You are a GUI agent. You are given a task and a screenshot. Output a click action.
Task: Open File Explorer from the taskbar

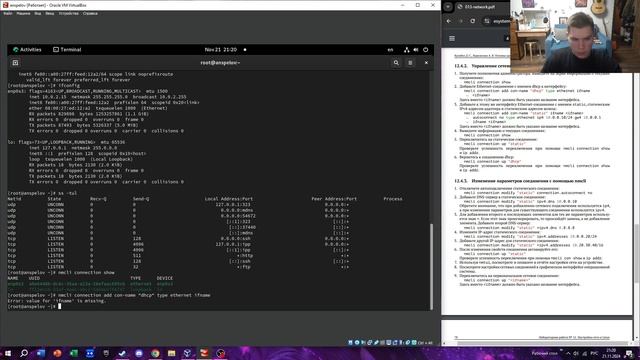coord(171,353)
